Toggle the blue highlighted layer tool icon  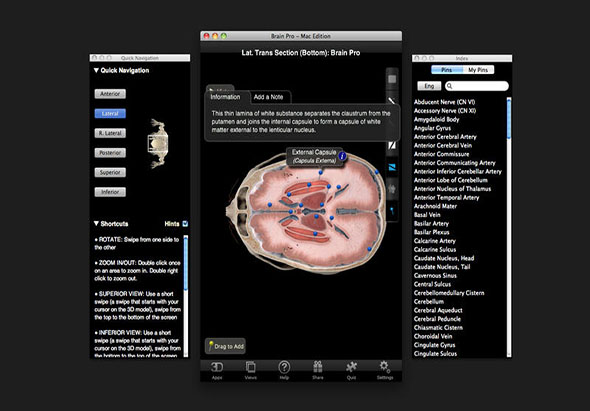pyautogui.click(x=392, y=167)
